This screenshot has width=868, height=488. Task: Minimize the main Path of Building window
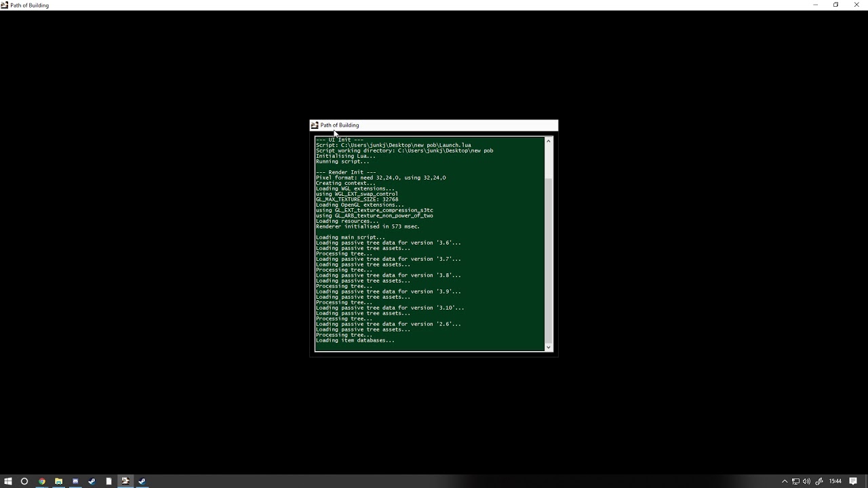(815, 5)
